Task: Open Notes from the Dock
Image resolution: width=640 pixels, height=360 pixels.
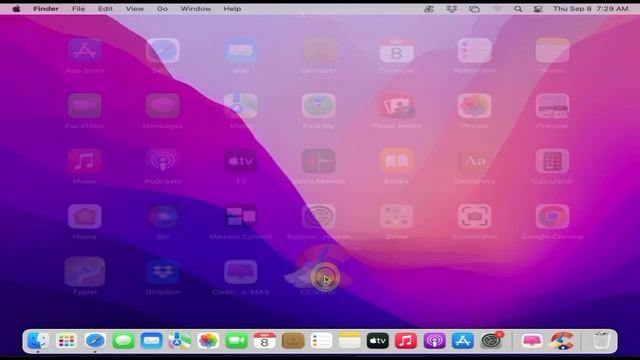Action: click(x=349, y=340)
